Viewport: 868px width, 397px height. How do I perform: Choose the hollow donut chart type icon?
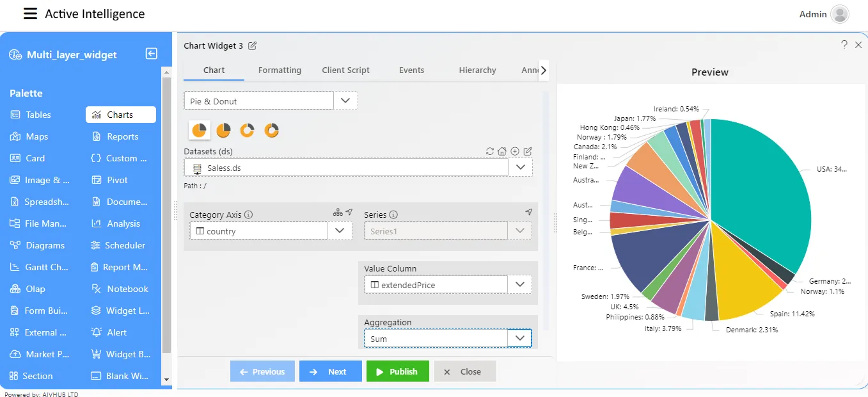(x=248, y=130)
